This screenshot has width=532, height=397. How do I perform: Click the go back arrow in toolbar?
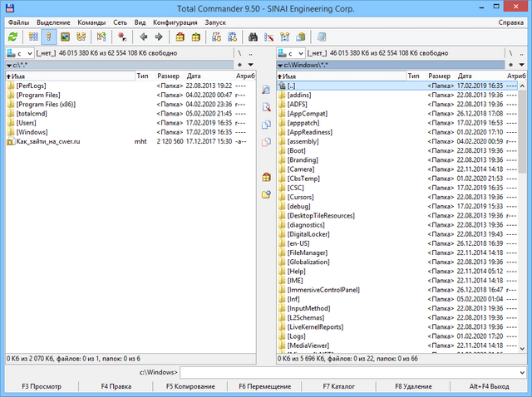pyautogui.click(x=143, y=37)
